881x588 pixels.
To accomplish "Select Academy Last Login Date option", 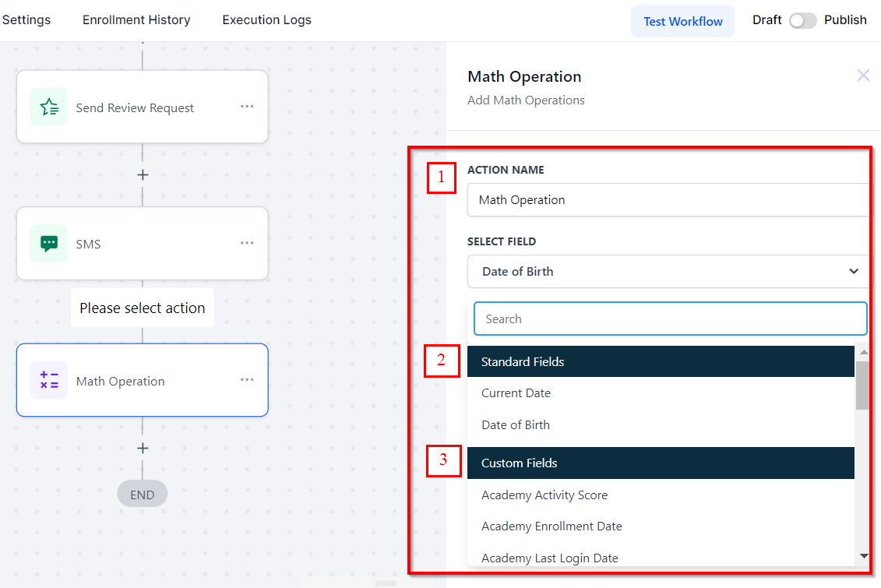I will (661, 558).
